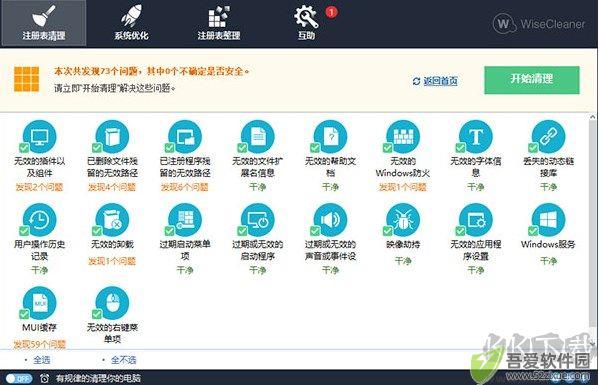Click the 无效的应用程序设置 gear icon
This screenshot has height=385, width=599.
pyautogui.click(x=476, y=220)
